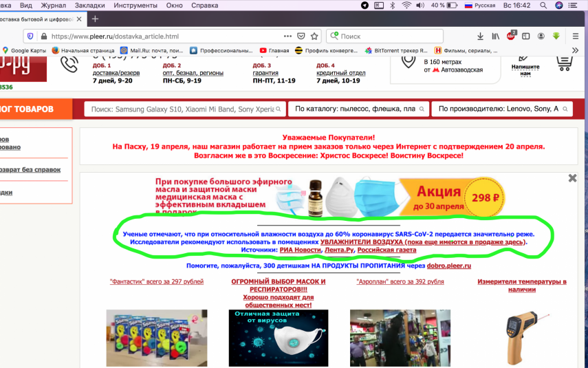588x368 pixels.
Task: Click the Adblock Plus extension icon
Action: pyautogui.click(x=511, y=36)
